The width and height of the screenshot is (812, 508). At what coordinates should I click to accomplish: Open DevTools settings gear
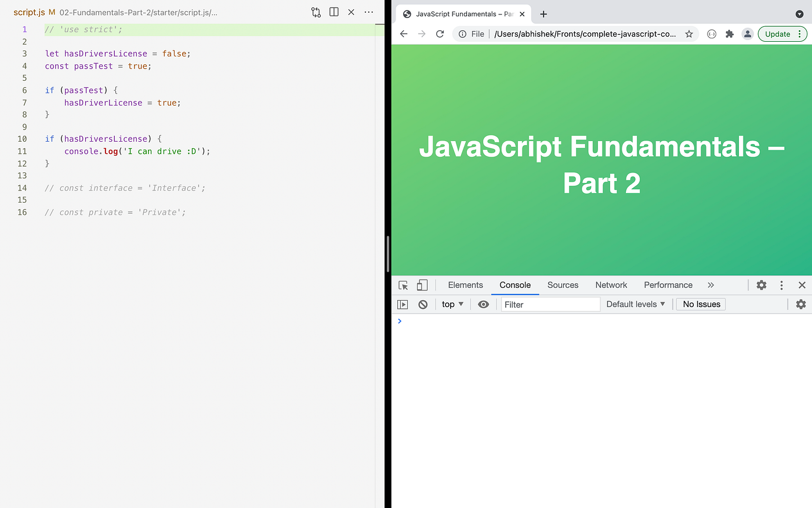click(x=761, y=285)
